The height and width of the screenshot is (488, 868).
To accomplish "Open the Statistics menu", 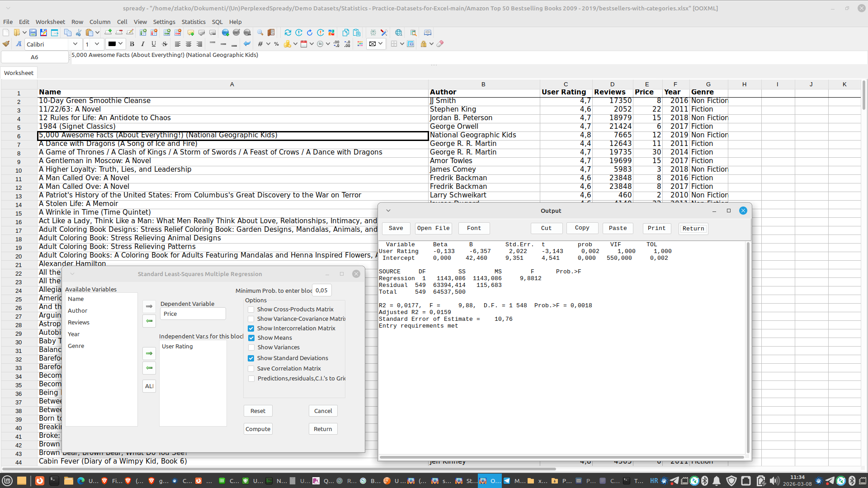I will tap(193, 22).
